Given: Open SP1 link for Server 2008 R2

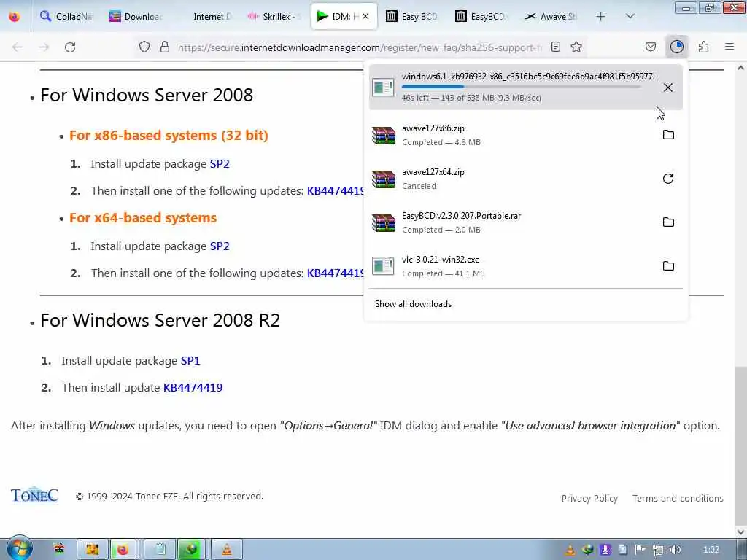Looking at the screenshot, I should (190, 361).
